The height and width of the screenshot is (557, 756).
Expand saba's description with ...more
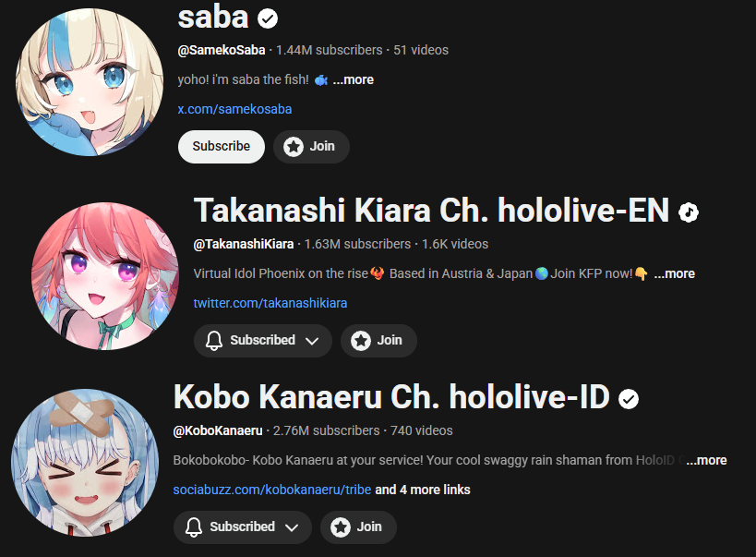click(353, 79)
